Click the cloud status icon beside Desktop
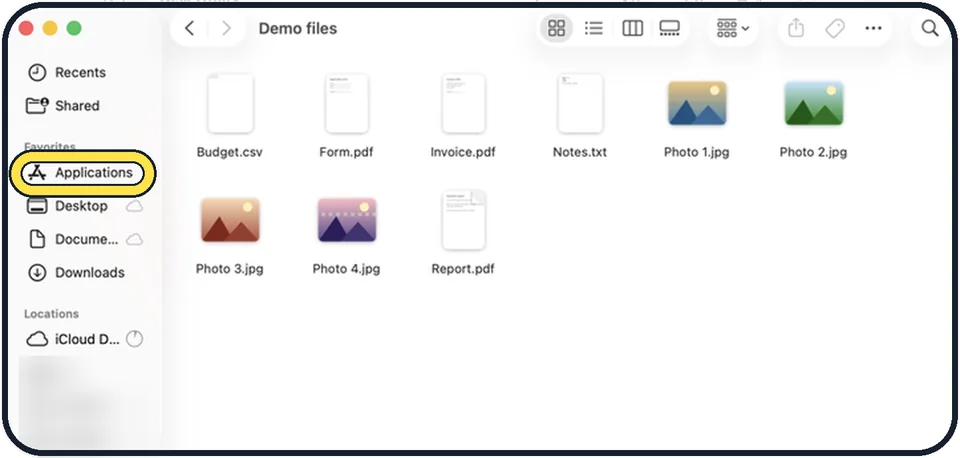 point(134,206)
